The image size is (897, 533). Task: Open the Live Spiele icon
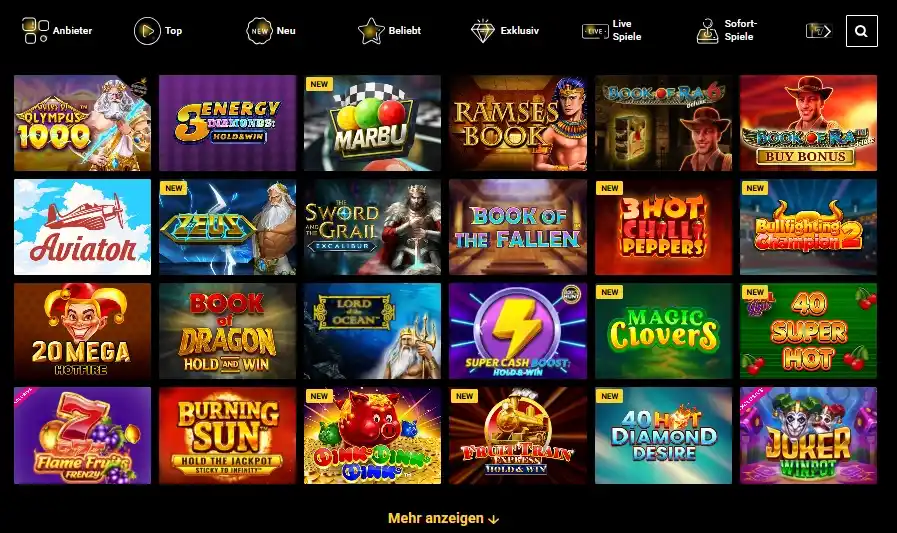pyautogui.click(x=595, y=31)
